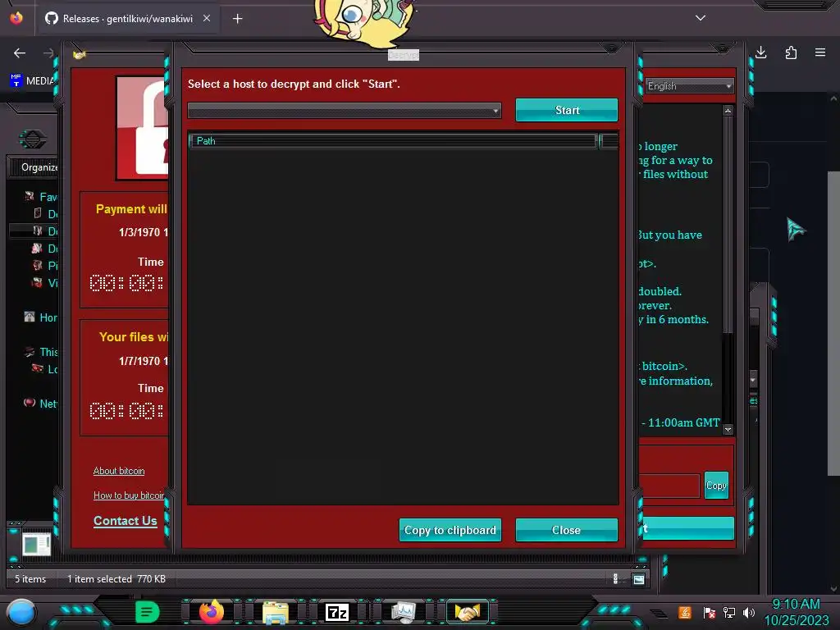Screen dimensions: 840x630
Task: Open the host selection dropdown
Action: point(345,111)
